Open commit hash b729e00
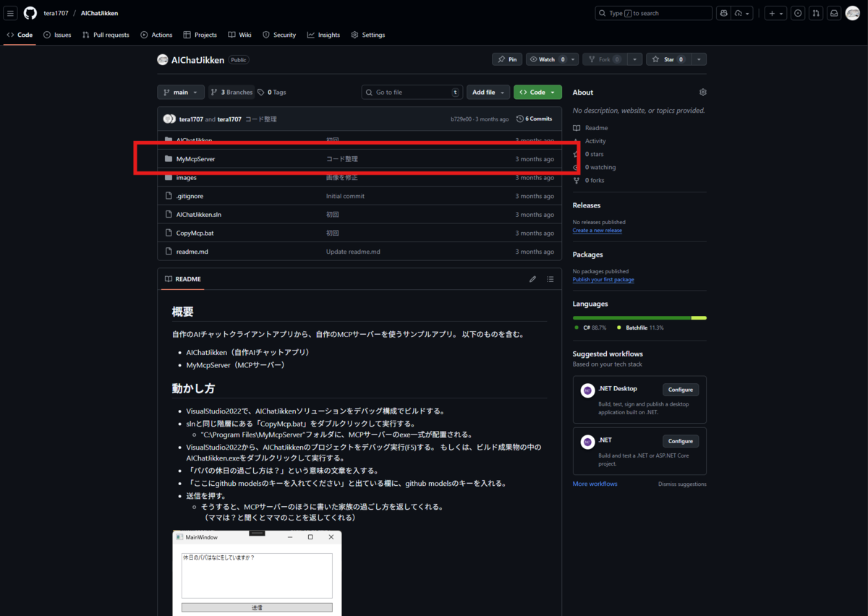This screenshot has height=616, width=868. click(x=460, y=119)
